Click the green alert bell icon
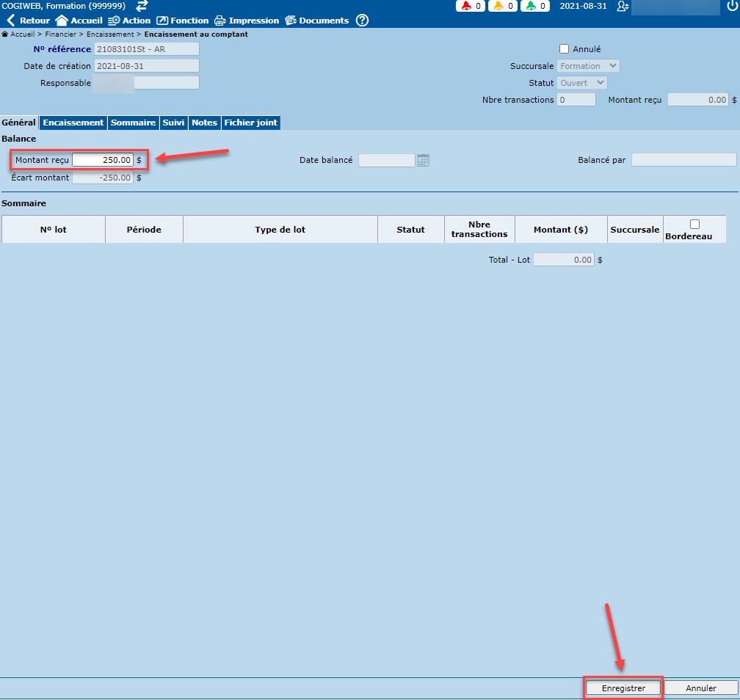Viewport: 740px width, 700px height. tap(531, 6)
